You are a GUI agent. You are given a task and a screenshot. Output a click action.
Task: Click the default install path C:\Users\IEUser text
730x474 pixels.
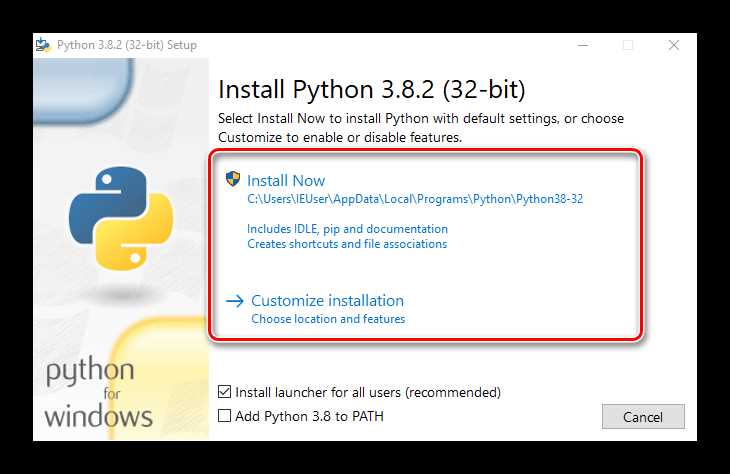[x=415, y=199]
